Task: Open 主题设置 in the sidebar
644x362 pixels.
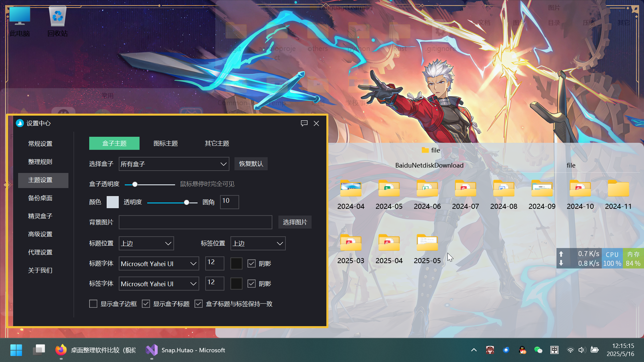Action: (43, 180)
